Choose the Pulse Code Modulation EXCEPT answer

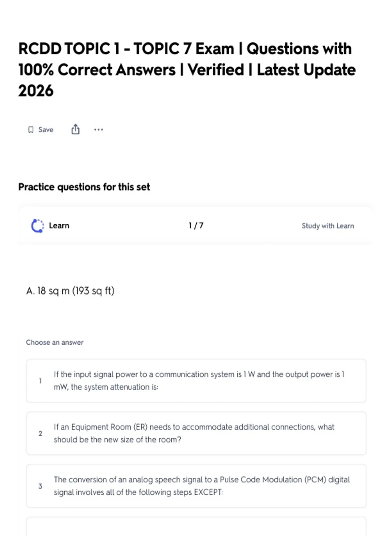tap(196, 486)
